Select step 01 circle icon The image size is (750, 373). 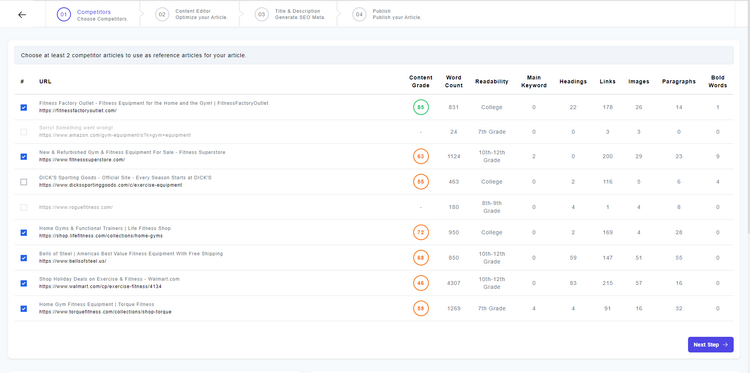click(63, 14)
